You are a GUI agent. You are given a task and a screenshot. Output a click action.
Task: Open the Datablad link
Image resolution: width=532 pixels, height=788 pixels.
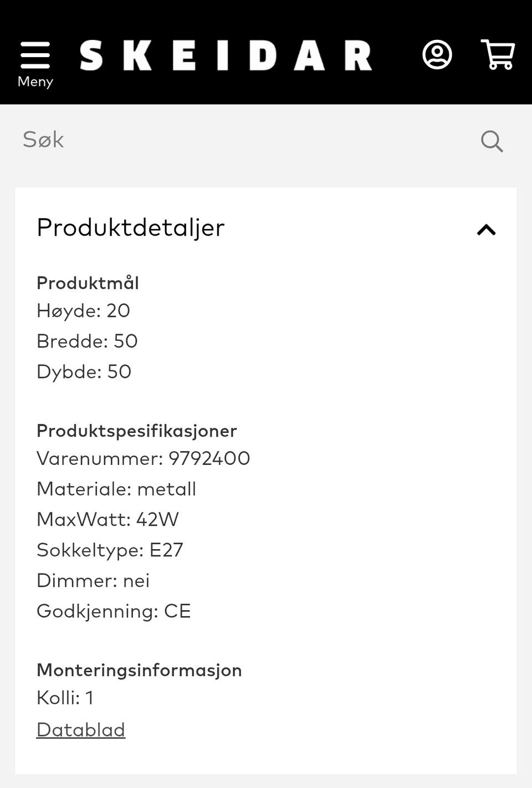[81, 730]
